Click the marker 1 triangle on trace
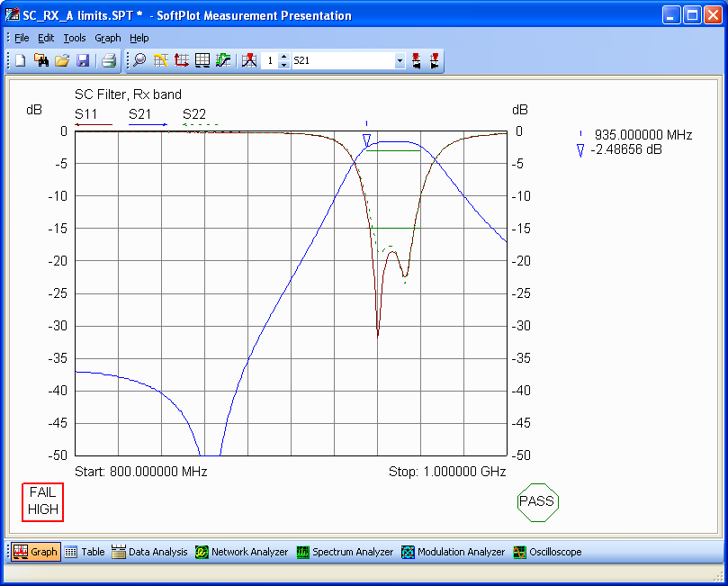Viewport: 728px width, 586px height. pos(366,140)
